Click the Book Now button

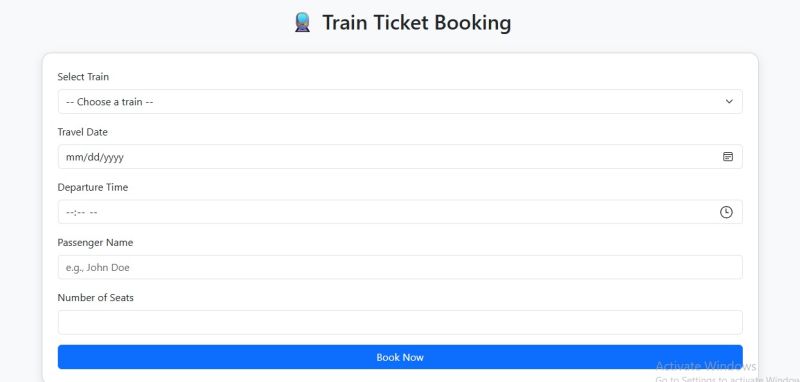(x=400, y=357)
